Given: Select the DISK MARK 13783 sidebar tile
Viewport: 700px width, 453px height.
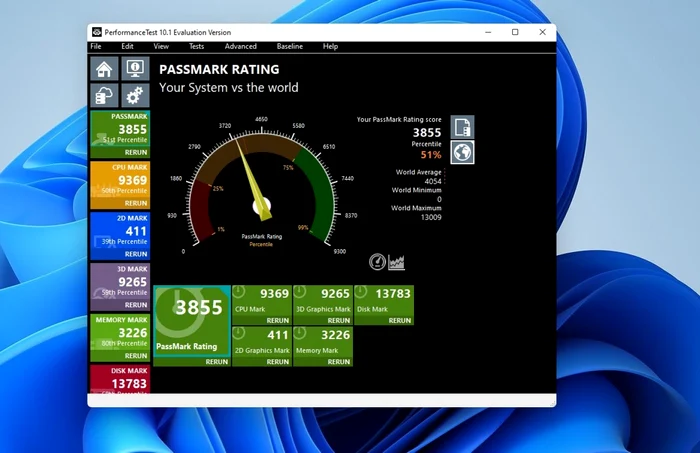Looking at the screenshot, I should tap(120, 379).
